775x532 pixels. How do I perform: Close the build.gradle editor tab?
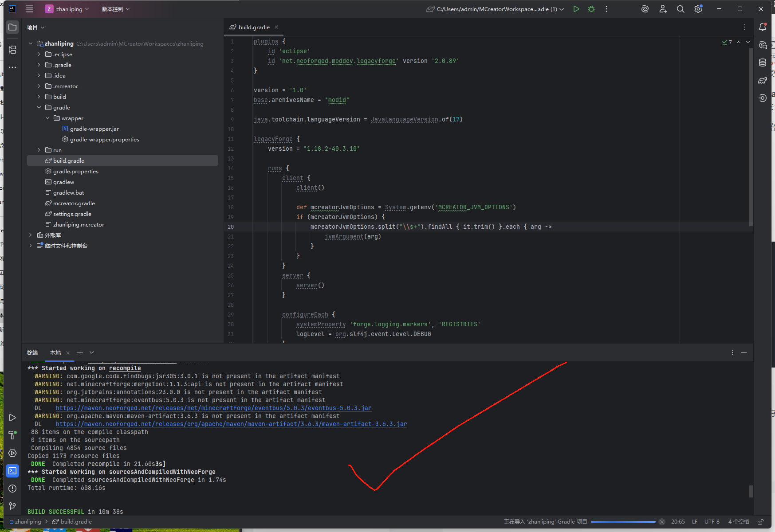pos(276,27)
